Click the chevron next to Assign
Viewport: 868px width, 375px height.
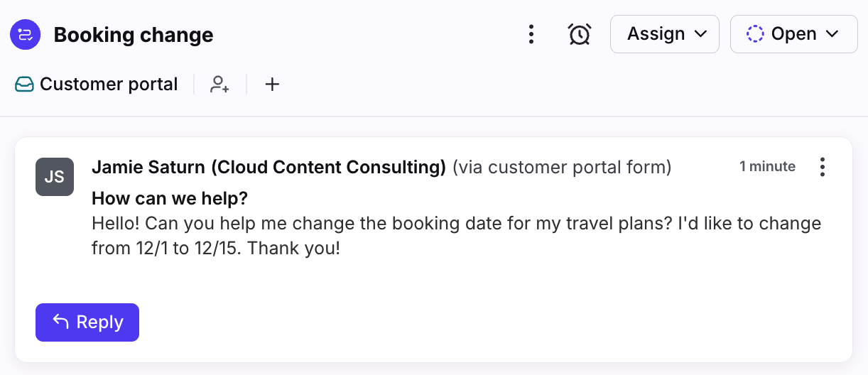click(x=700, y=35)
